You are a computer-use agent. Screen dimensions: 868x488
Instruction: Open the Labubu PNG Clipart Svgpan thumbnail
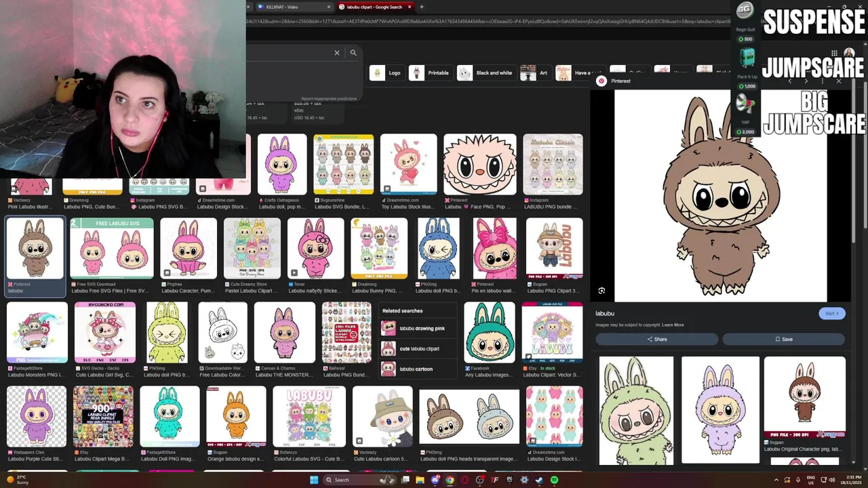click(554, 249)
